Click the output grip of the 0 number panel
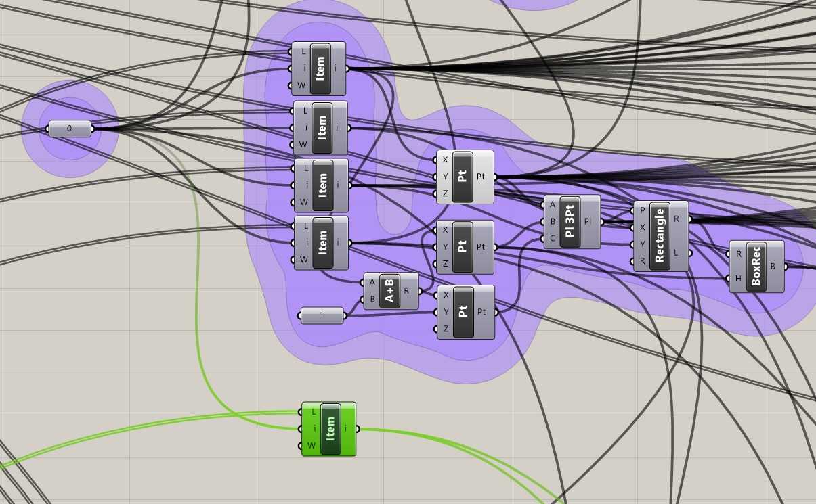 click(93, 129)
